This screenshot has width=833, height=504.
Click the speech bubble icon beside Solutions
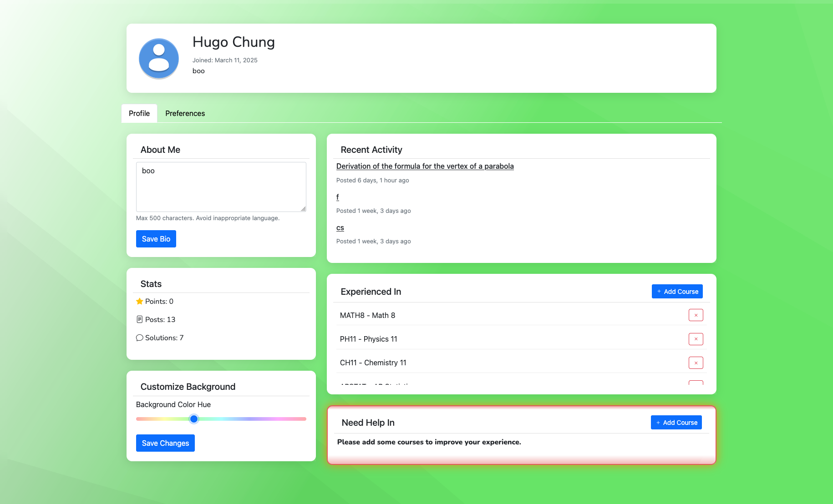[139, 338]
